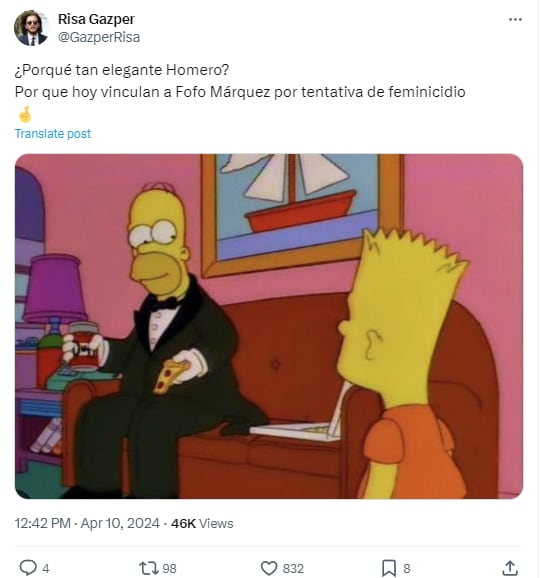Click the '¿Porqué tan elegante Homero?' line
Image resolution: width=541 pixels, height=578 pixels.
point(122,70)
